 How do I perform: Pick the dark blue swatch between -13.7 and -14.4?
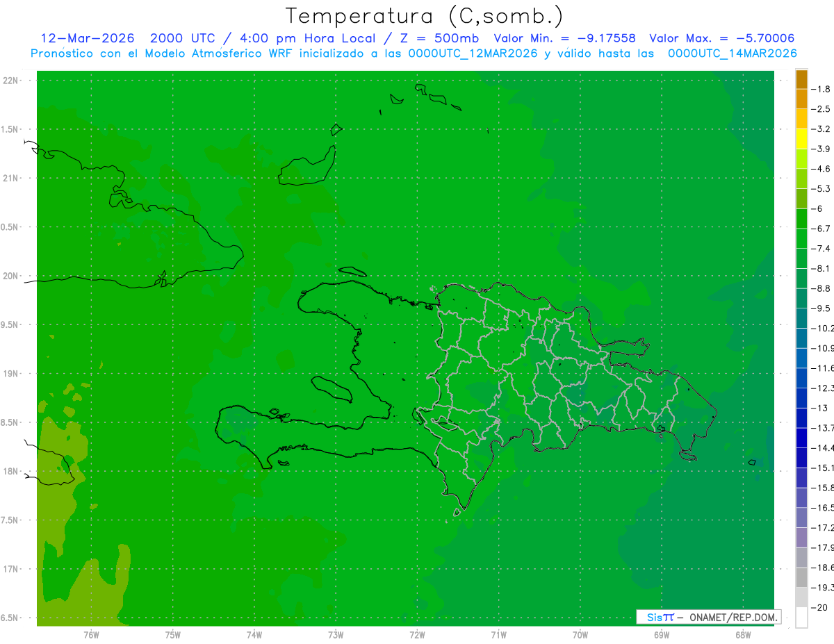[801, 438]
